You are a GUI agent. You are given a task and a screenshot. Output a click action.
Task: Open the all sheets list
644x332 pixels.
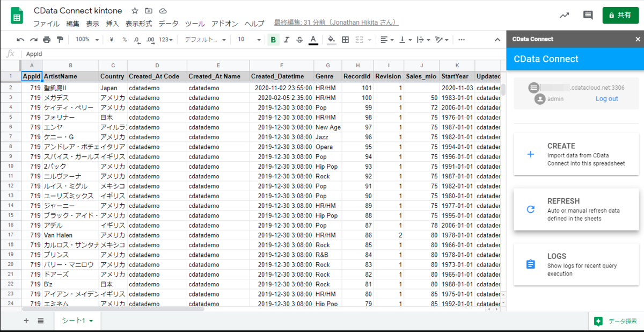pos(41,321)
